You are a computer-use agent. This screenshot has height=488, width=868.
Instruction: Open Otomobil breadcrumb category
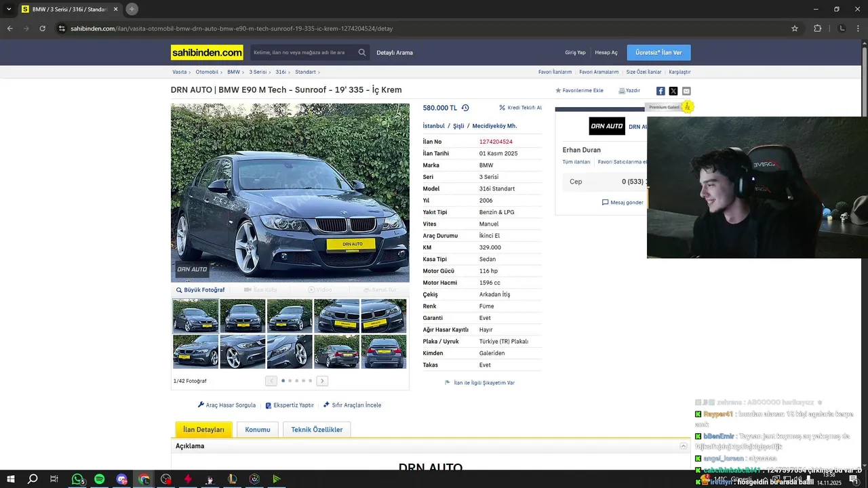[x=207, y=72]
